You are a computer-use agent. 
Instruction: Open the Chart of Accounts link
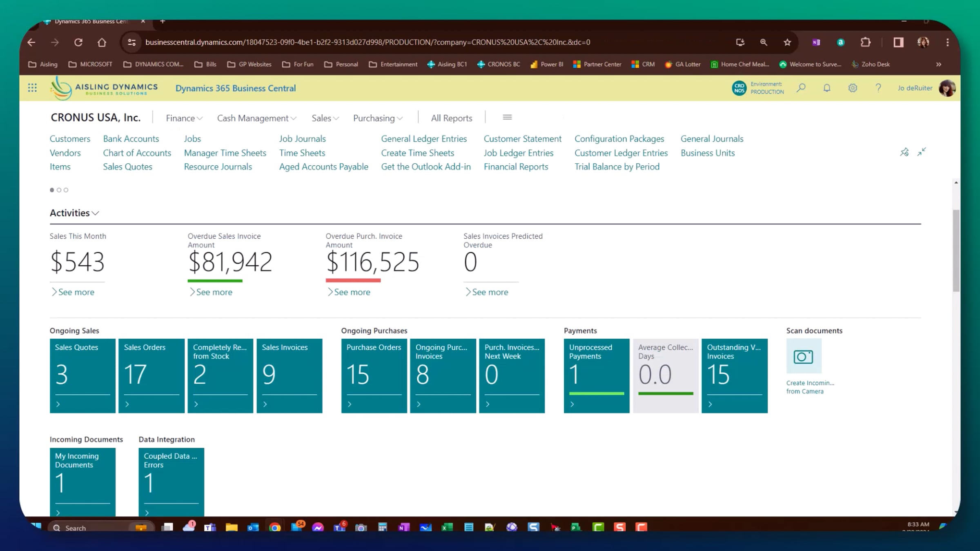click(137, 153)
